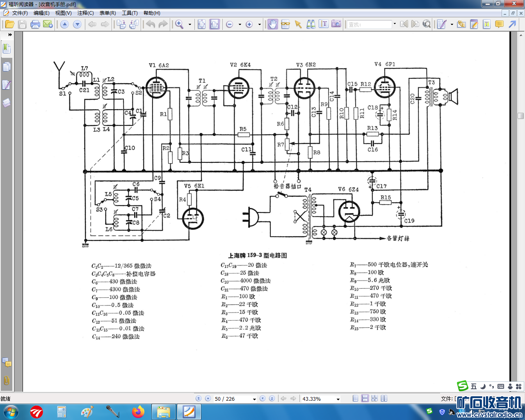The width and height of the screenshot is (525, 420).
Task: Expand the Typewriter tool dropdown
Action: 452,24
